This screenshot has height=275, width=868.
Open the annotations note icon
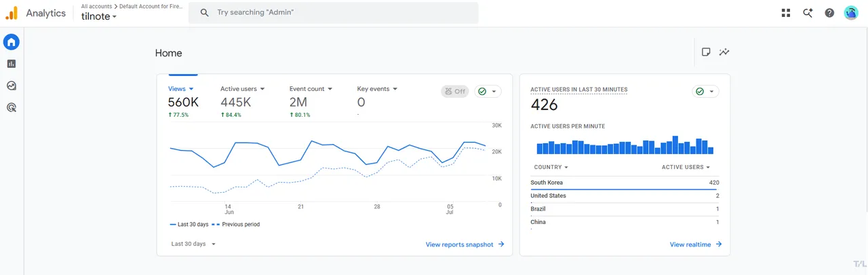click(x=706, y=52)
